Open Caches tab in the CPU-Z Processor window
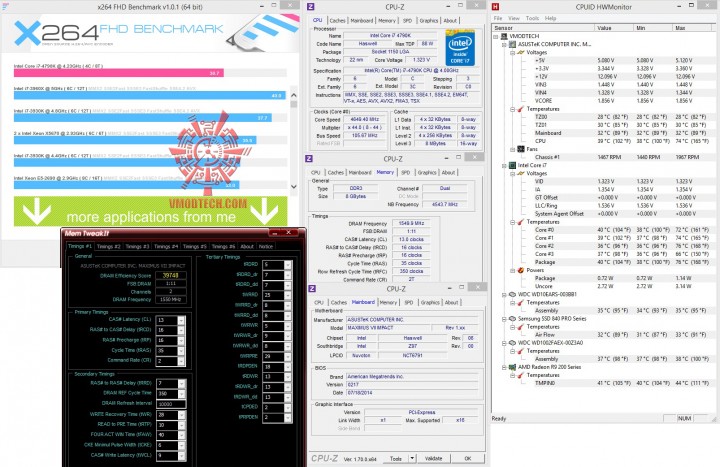The image size is (720, 467). pos(337,21)
